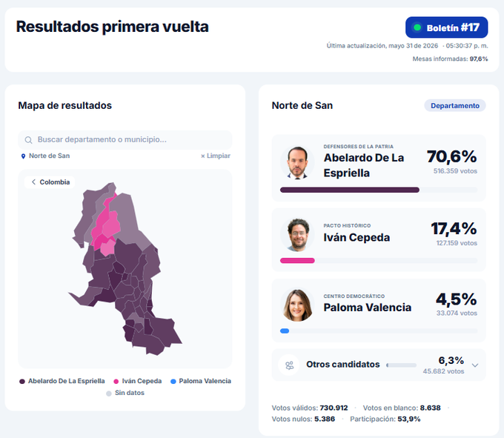The image size is (504, 438).
Task: Click the green status dot in Boletín #17
Action: click(417, 27)
